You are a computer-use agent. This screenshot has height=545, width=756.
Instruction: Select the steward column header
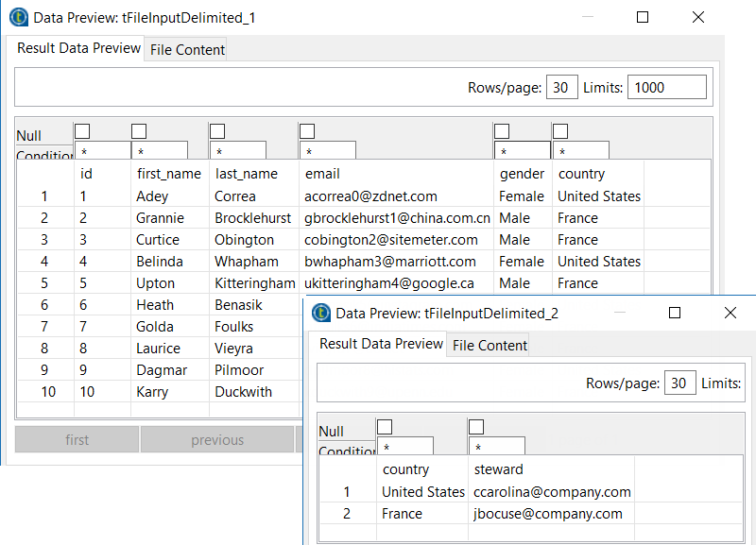pos(498,469)
